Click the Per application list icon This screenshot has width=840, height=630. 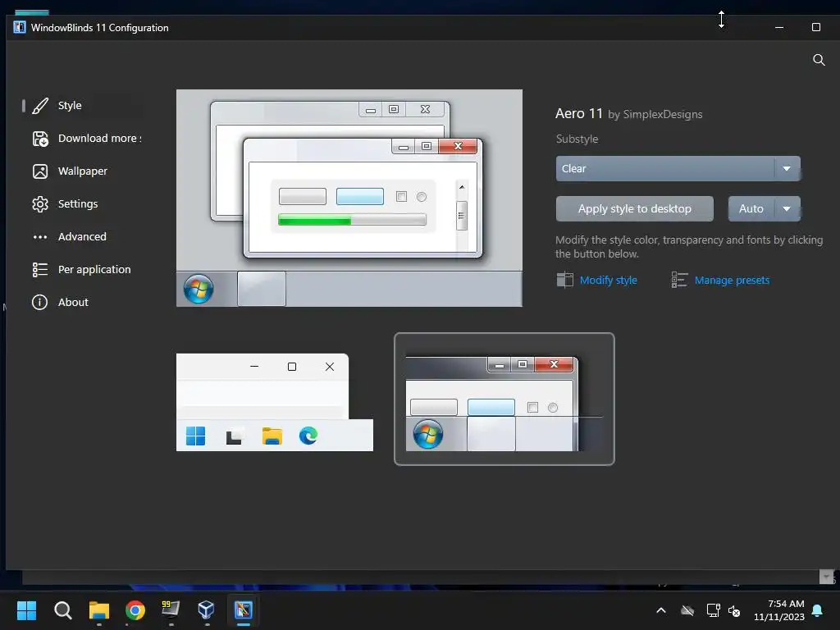[40, 269]
